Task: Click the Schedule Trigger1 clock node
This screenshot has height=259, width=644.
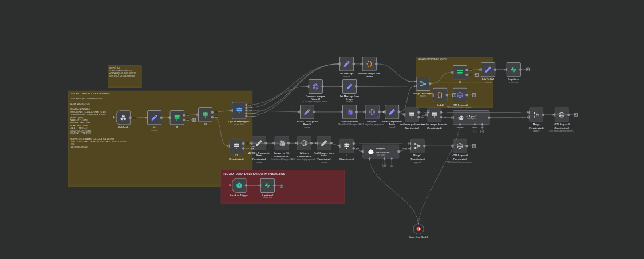Action: click(x=239, y=185)
